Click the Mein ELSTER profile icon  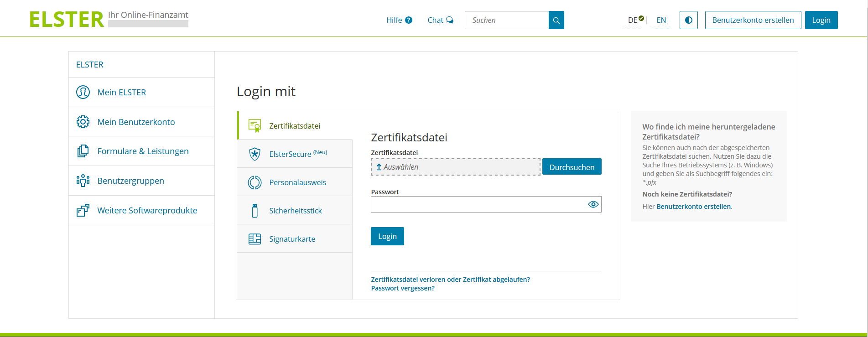[x=83, y=92]
